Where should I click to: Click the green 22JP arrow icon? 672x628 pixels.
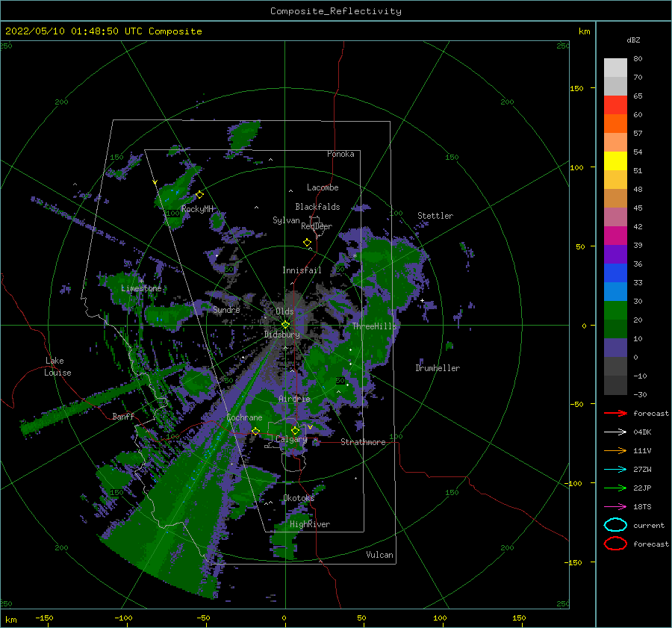coord(615,488)
